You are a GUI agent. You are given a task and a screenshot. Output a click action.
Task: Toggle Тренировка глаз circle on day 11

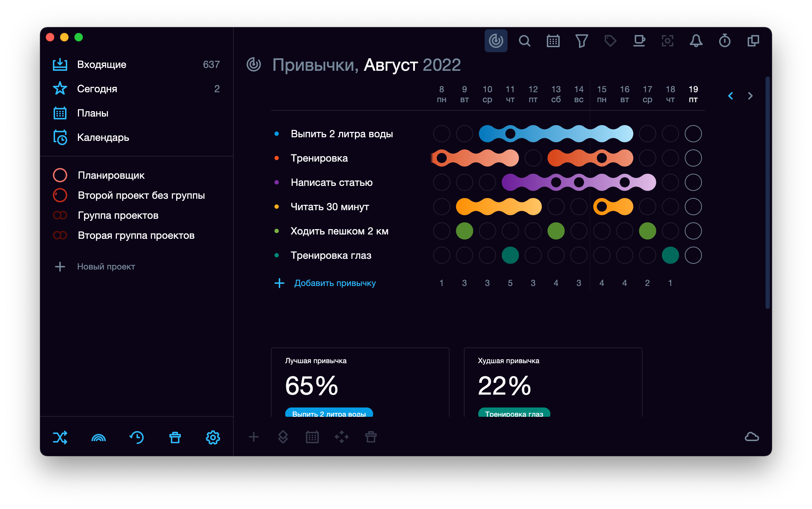pos(510,255)
